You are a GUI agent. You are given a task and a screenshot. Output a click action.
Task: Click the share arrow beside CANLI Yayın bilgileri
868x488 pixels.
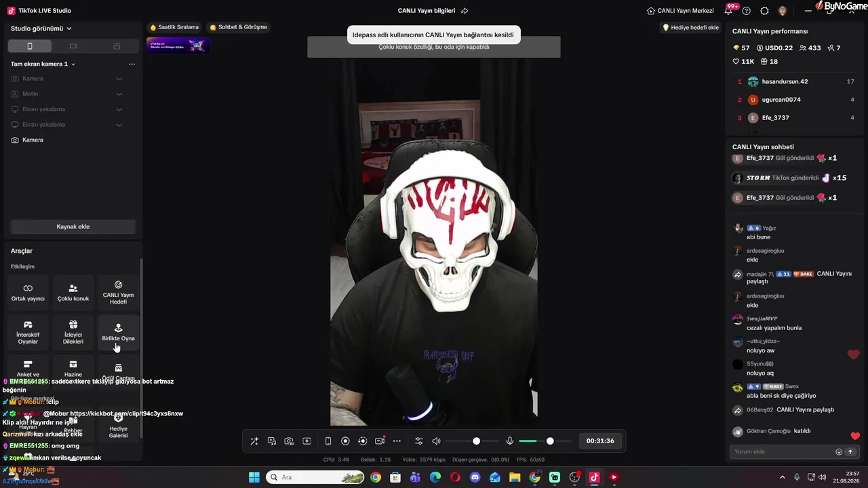tap(465, 11)
